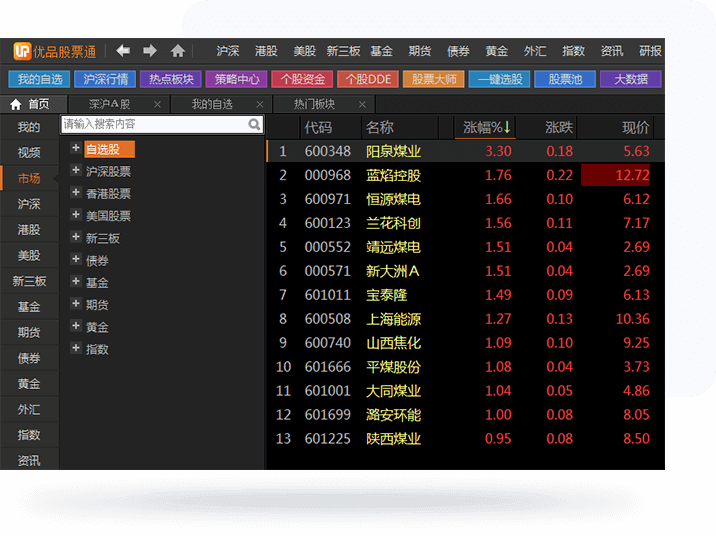This screenshot has width=716, height=536.
Task: Select the 平煤股份 stock name
Action: [393, 367]
